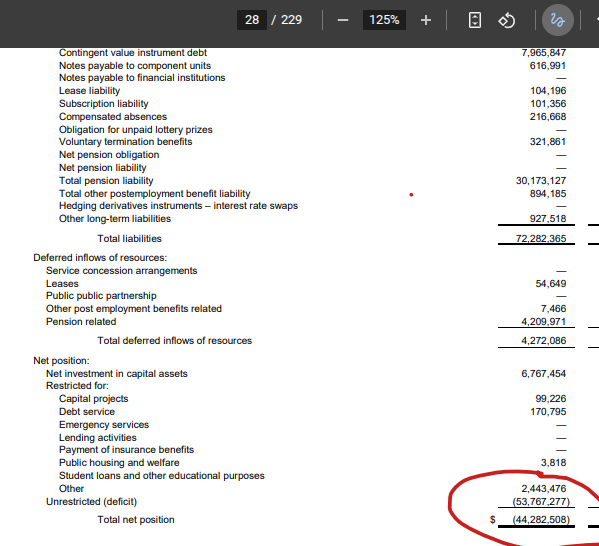Click 'Payment of insurance benefits' label
Screen dimensions: 599x546
click(126, 450)
